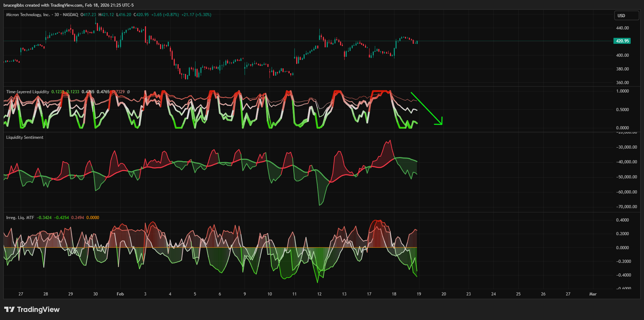Click the red 0.2494 value in Irreg. Liq. legend
Image resolution: width=644 pixels, height=320 pixels.
tap(78, 218)
